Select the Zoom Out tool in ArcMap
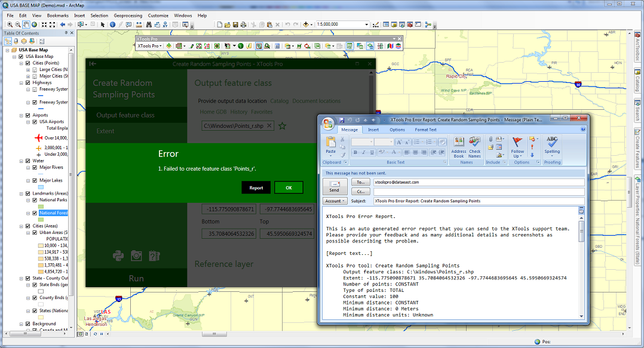The height and width of the screenshot is (348, 644). (18, 24)
